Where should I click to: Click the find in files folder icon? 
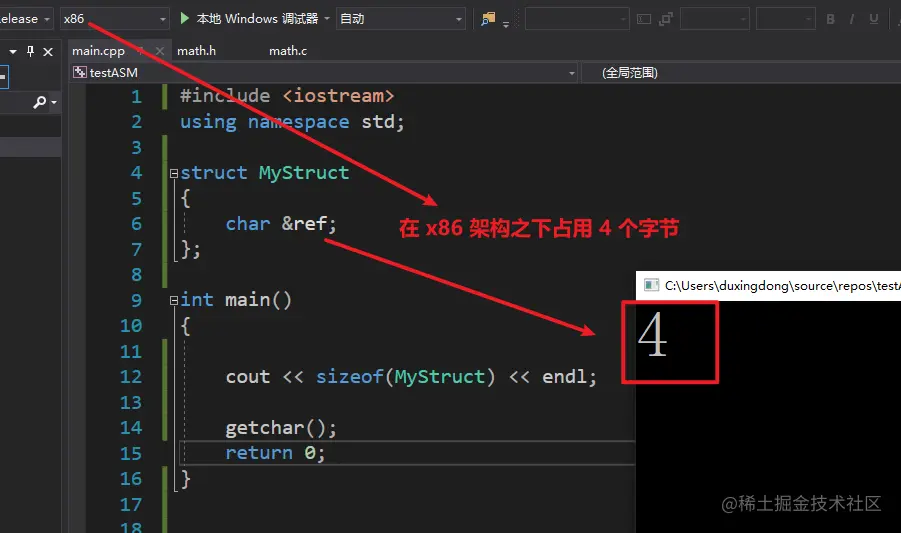click(x=488, y=19)
